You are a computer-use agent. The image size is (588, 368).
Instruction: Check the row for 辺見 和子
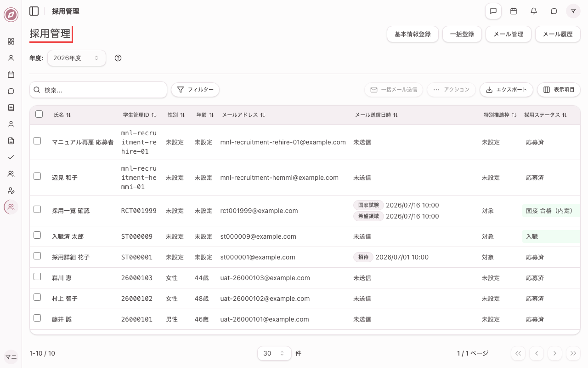pyautogui.click(x=37, y=176)
